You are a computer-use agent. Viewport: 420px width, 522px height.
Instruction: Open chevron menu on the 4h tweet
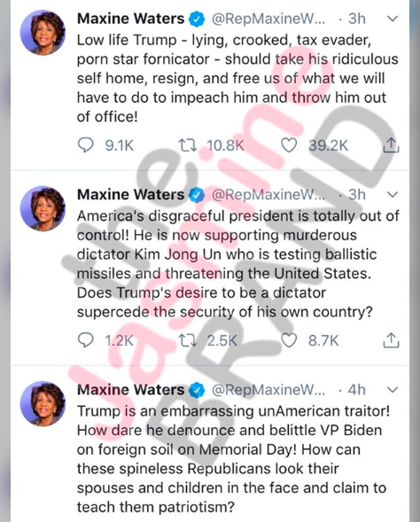point(393,389)
